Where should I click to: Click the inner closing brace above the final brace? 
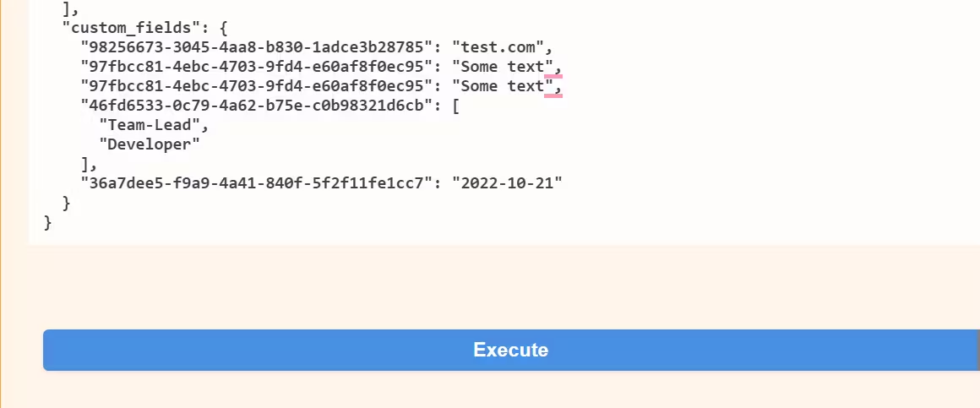[66, 203]
